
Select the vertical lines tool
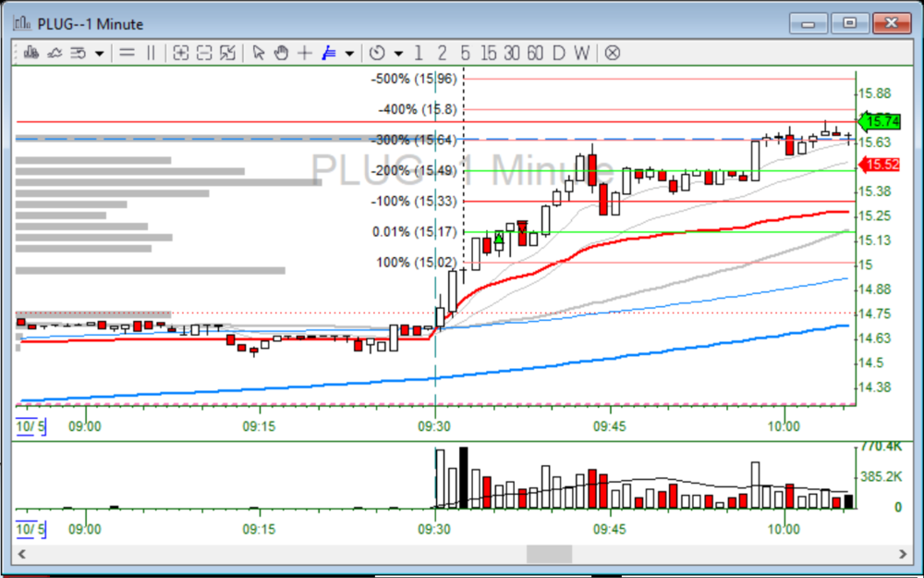(x=152, y=53)
